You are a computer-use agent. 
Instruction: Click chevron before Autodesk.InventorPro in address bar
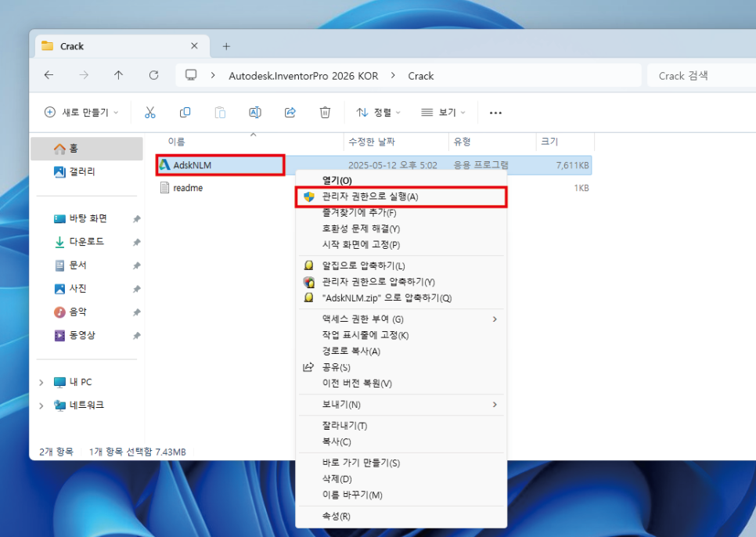(213, 76)
